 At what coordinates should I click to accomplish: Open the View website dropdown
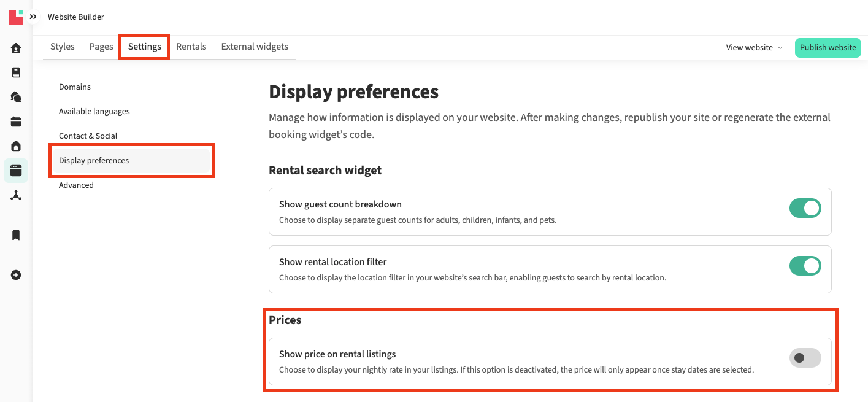754,48
